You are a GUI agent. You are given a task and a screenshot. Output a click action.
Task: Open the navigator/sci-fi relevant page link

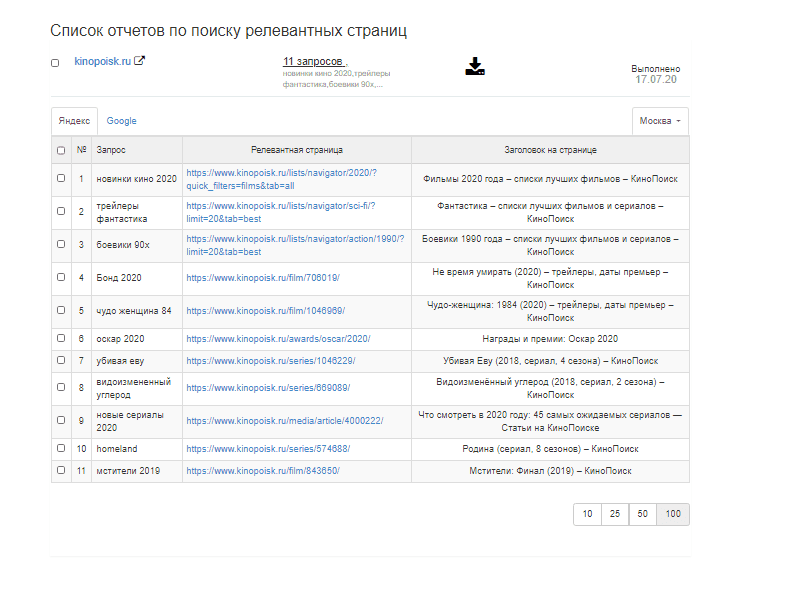[x=281, y=212]
